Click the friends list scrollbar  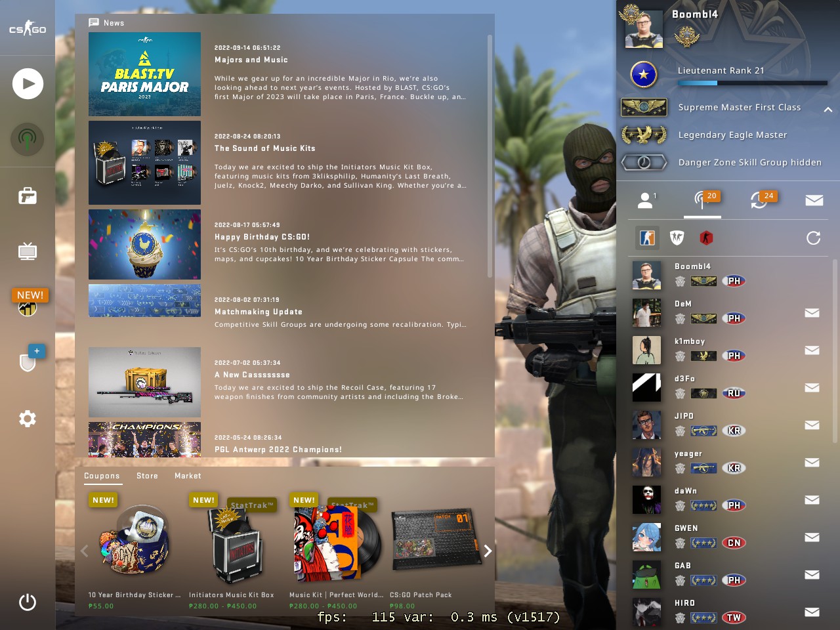click(x=835, y=351)
